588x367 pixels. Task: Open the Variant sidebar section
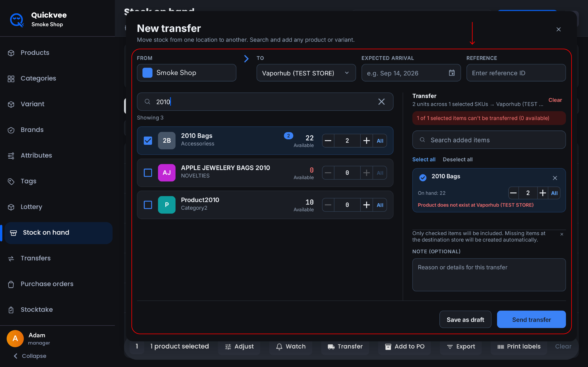coord(33,104)
